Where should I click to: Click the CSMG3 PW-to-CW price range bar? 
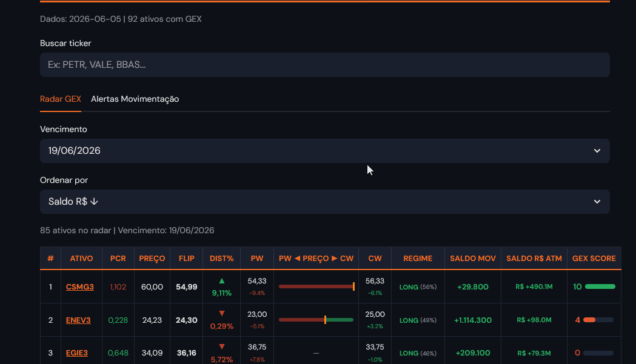[x=316, y=286]
